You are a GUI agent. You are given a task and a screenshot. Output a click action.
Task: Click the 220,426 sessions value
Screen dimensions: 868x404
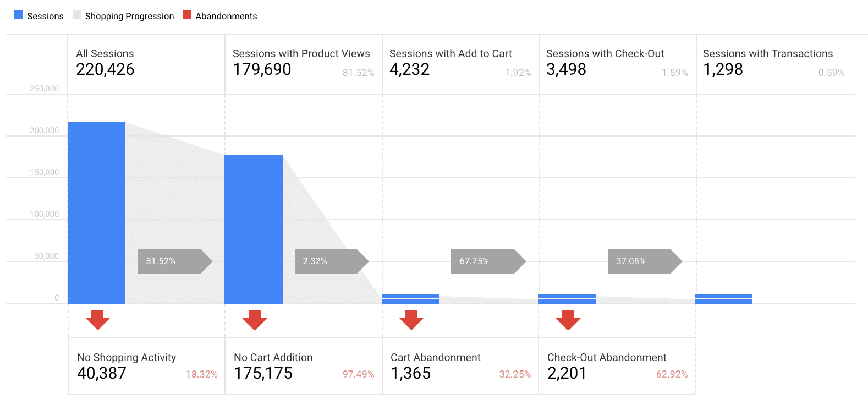pos(105,69)
